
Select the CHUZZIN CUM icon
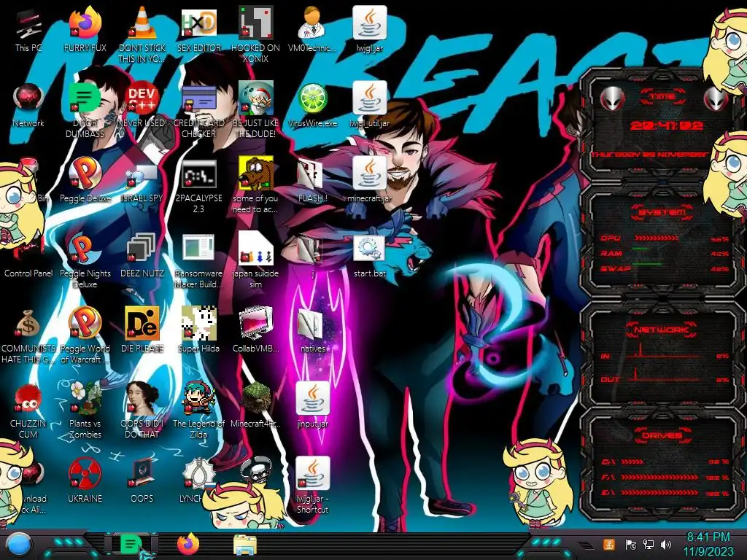[28, 399]
